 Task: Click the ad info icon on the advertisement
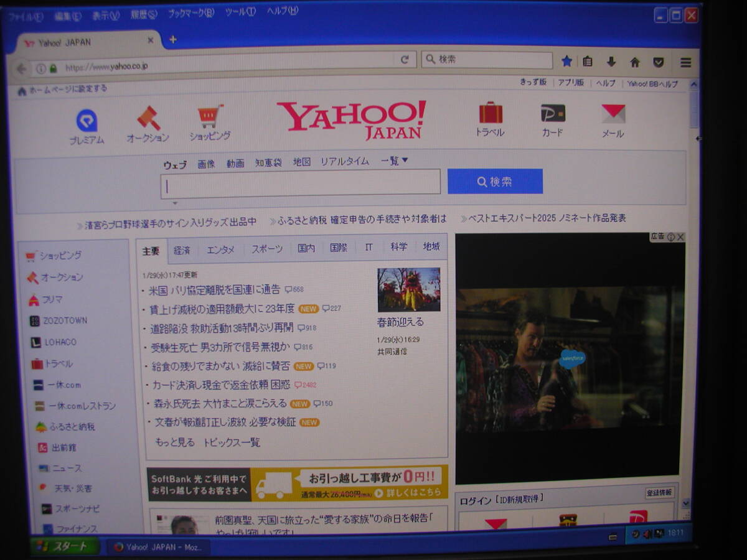click(x=671, y=237)
